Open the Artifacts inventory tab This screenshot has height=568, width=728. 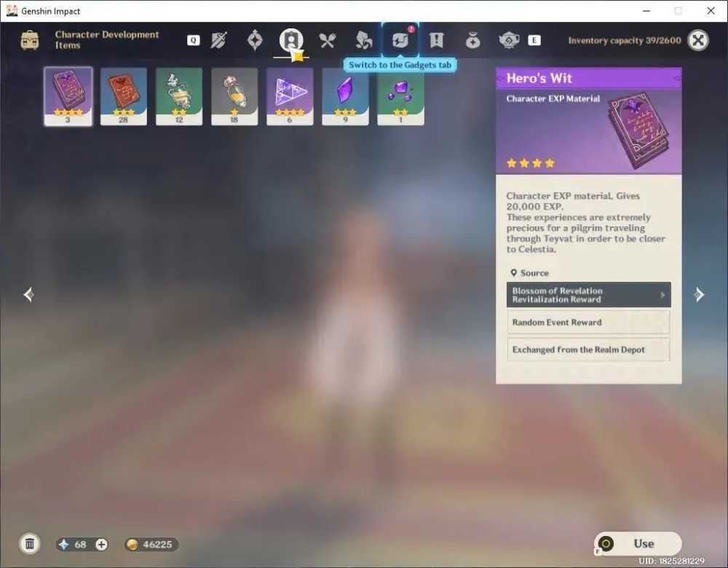click(254, 40)
